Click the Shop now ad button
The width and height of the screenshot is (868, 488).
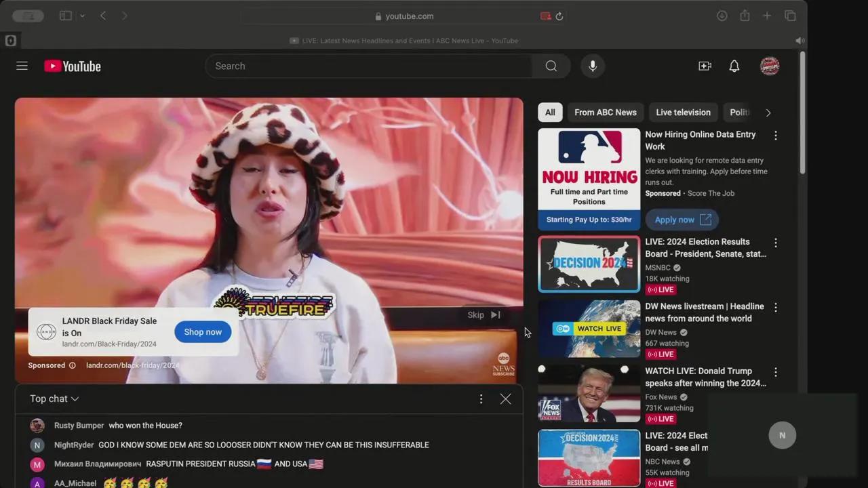pos(203,331)
